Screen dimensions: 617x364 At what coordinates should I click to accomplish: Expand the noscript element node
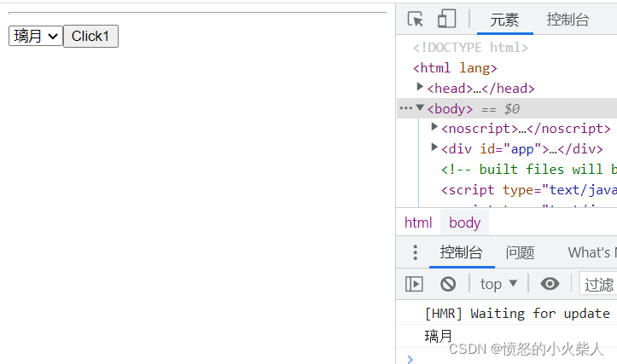click(434, 126)
